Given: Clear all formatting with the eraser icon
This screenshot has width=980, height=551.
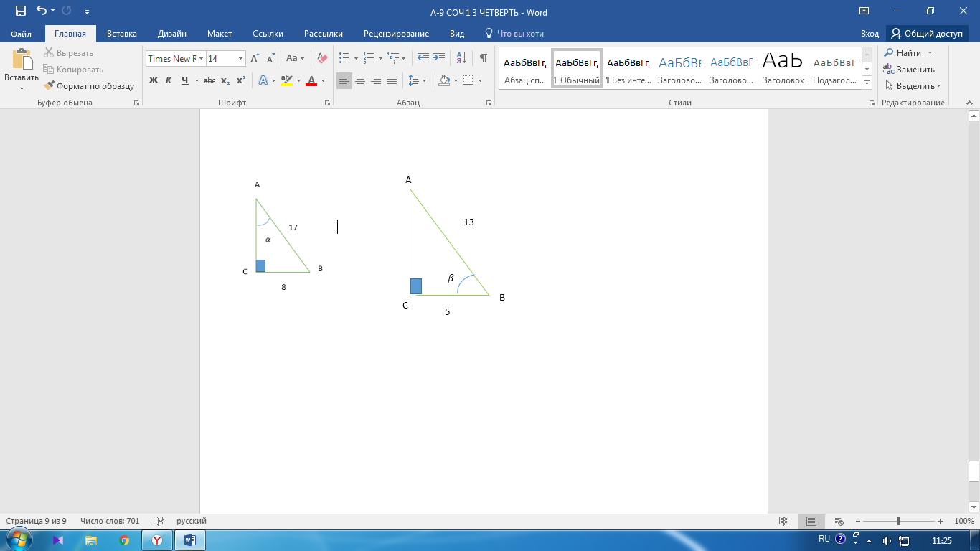Looking at the screenshot, I should [x=322, y=59].
